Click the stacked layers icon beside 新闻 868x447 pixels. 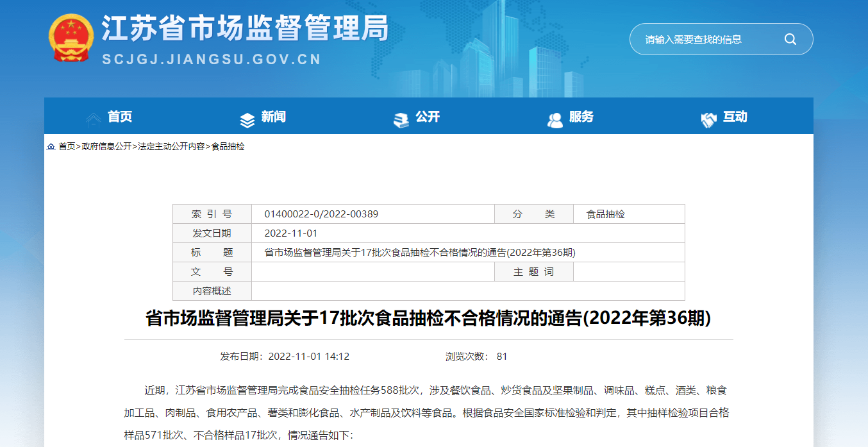click(247, 120)
